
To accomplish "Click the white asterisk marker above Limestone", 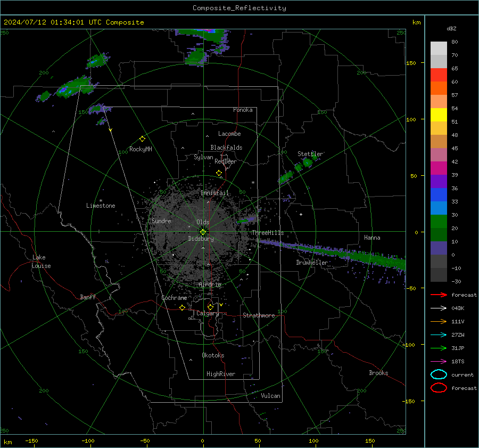I will click(x=101, y=201).
